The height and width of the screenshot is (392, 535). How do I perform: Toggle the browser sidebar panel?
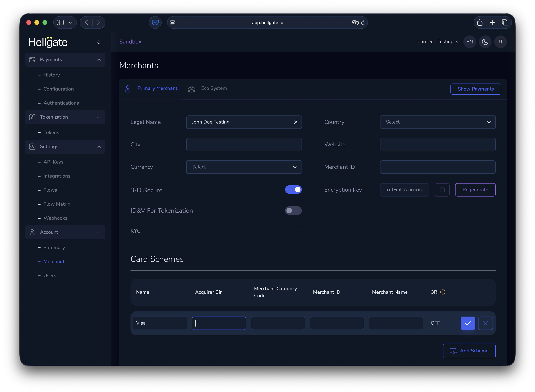point(60,22)
